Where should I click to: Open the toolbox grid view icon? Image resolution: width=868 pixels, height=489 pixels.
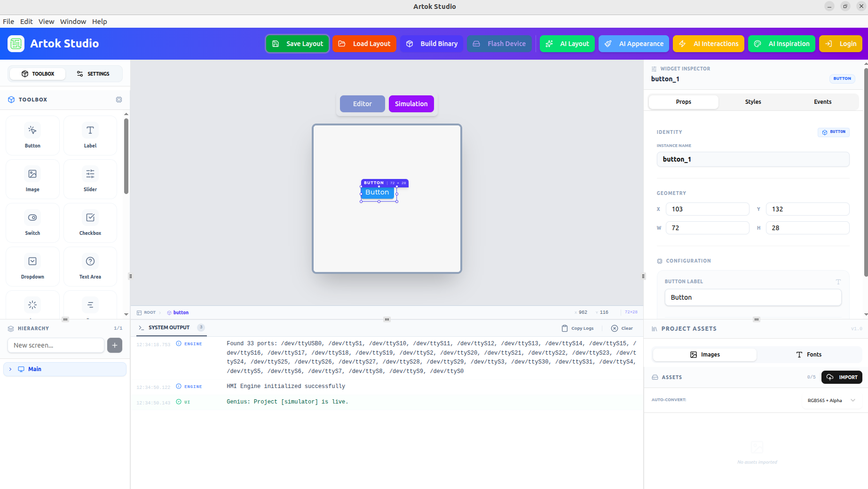[118, 99]
